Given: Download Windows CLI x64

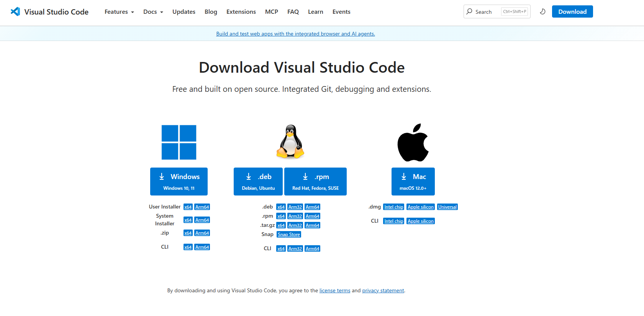Looking at the screenshot, I should 188,247.
